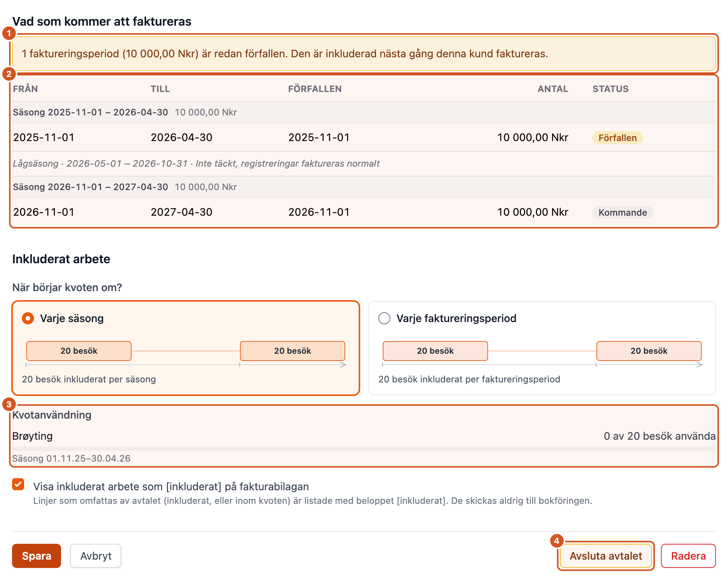The image size is (728, 580).
Task: Click the 'När börjar kvoten om?' label
Action: click(x=67, y=287)
